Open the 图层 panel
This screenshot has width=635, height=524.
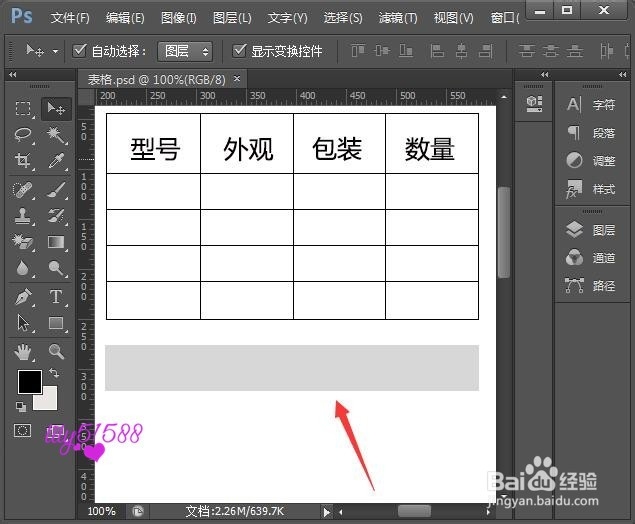click(x=591, y=230)
